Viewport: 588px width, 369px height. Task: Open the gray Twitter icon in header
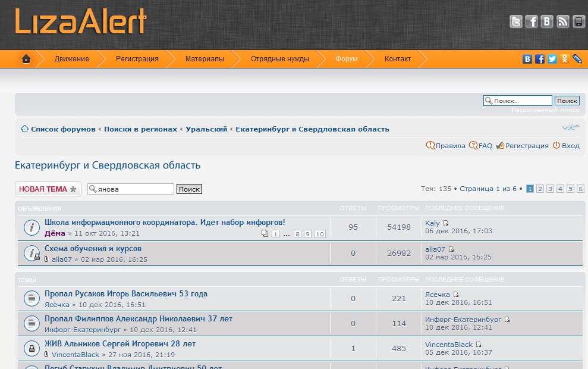[x=515, y=21]
